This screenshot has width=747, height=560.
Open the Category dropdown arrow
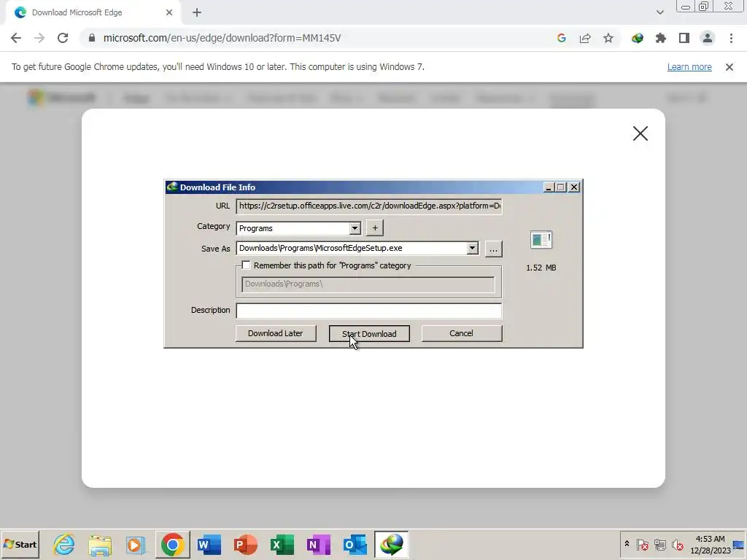click(355, 228)
